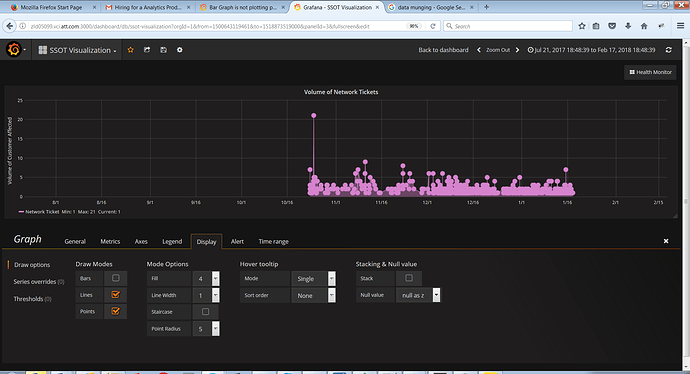690x374 pixels.
Task: Click the share dashboard icon
Action: [147, 50]
